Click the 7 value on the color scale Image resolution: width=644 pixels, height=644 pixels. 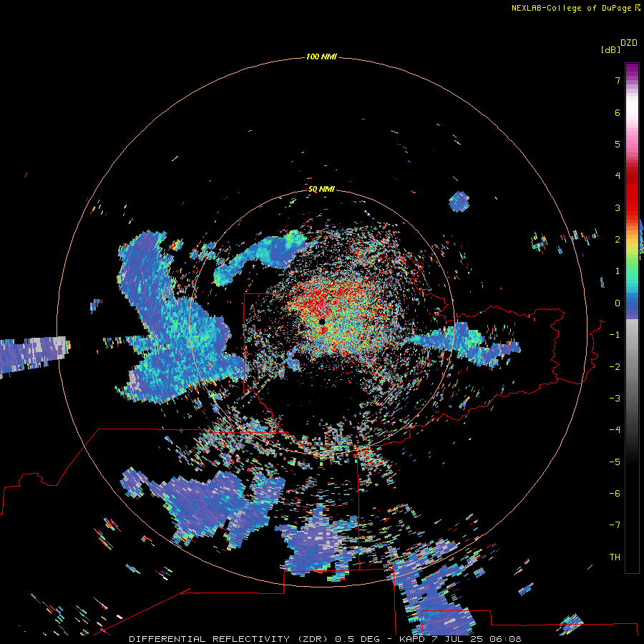(x=618, y=80)
